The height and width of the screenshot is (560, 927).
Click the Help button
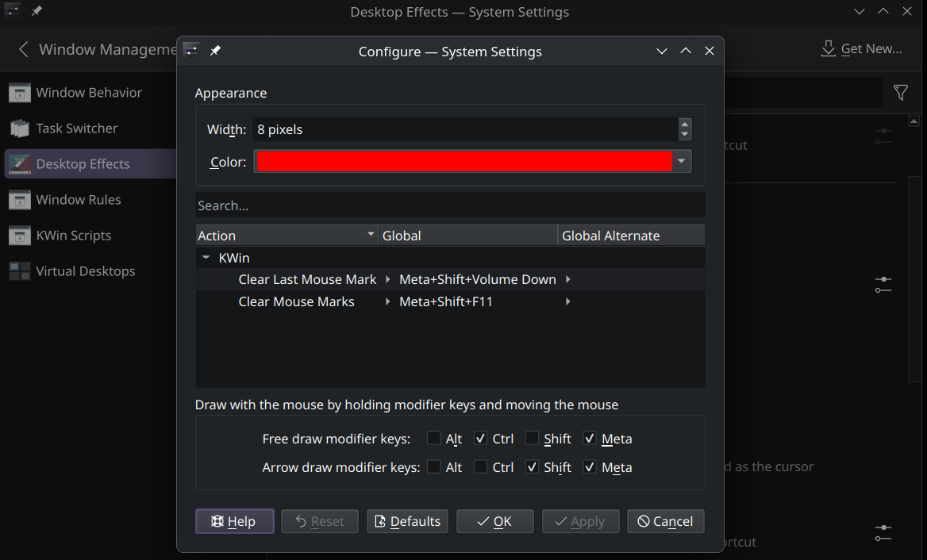coord(235,521)
